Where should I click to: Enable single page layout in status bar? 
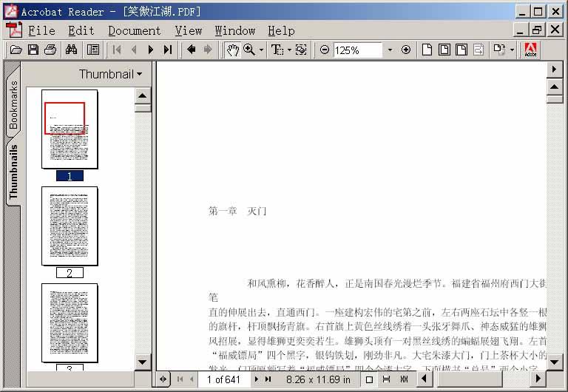(x=369, y=379)
